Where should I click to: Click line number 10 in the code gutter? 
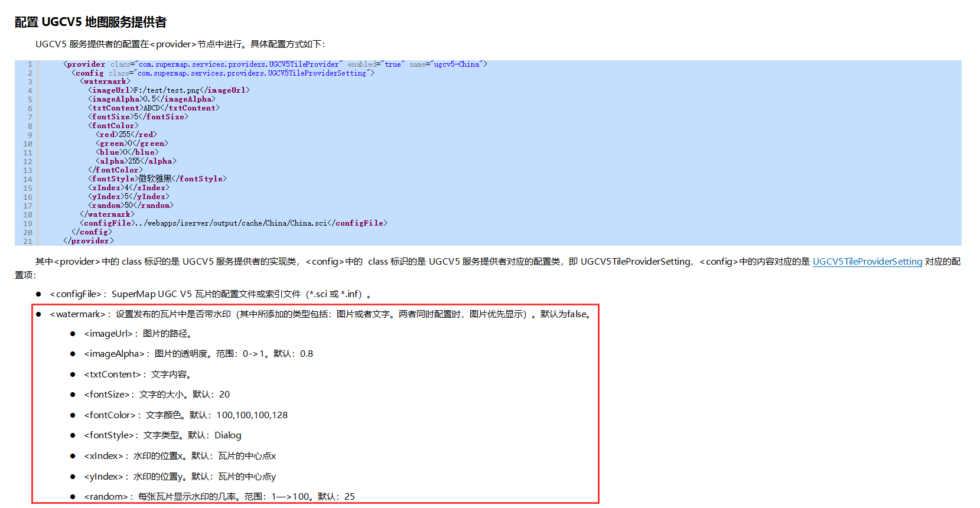(x=28, y=144)
